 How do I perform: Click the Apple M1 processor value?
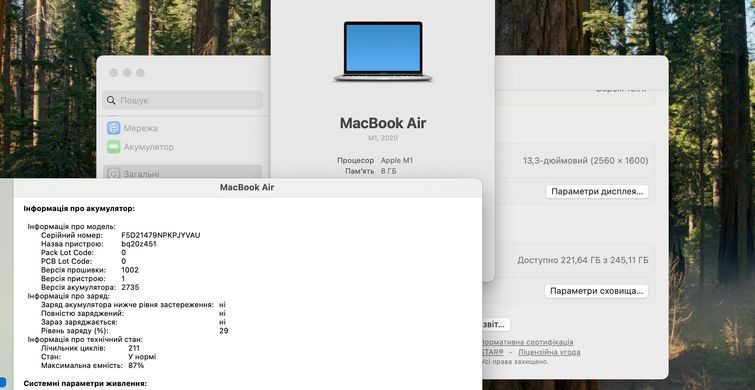coord(397,160)
